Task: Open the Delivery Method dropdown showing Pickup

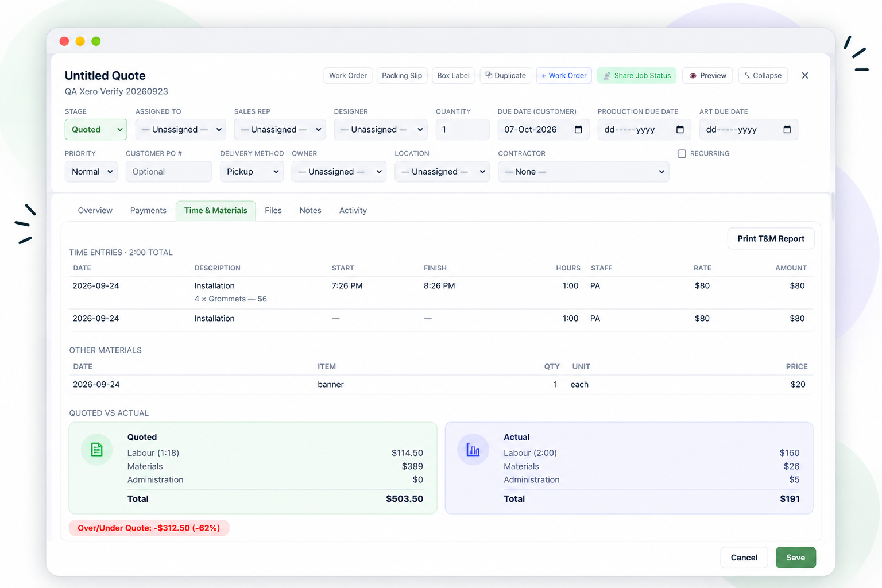Action: (252, 172)
